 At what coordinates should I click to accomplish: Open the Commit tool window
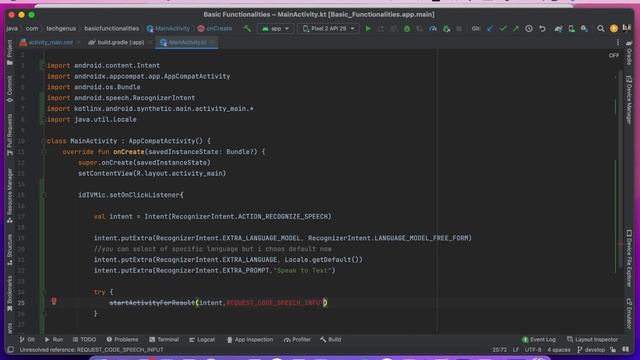10,89
